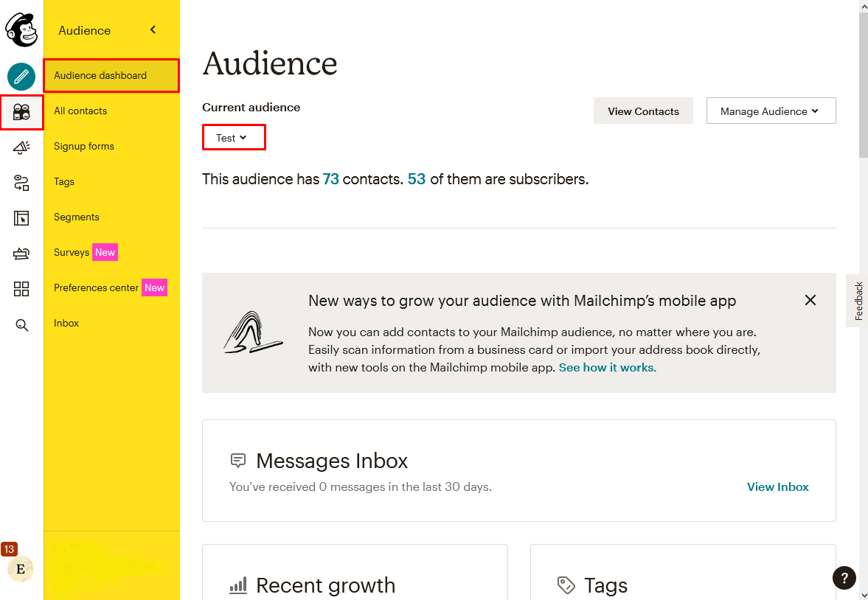Open the Manage Audience dropdown
Screen dimensions: 868x600
[x=771, y=111]
